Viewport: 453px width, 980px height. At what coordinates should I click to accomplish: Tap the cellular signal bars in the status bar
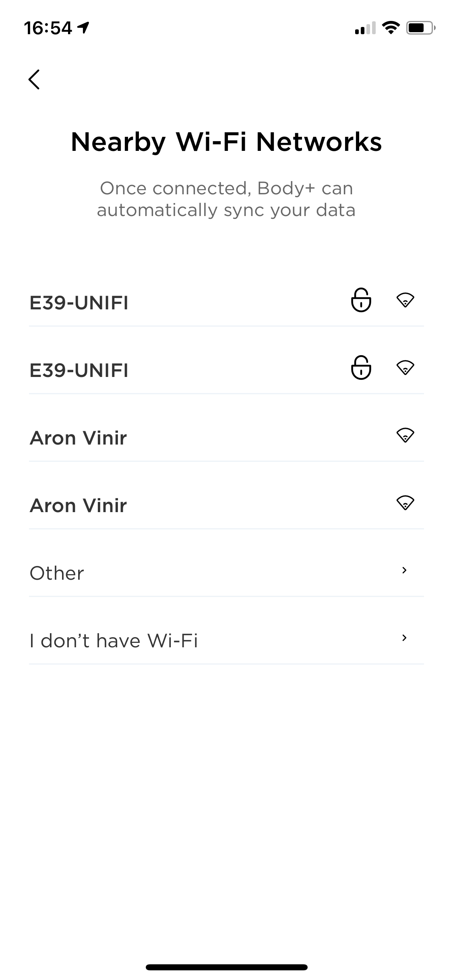365,29
